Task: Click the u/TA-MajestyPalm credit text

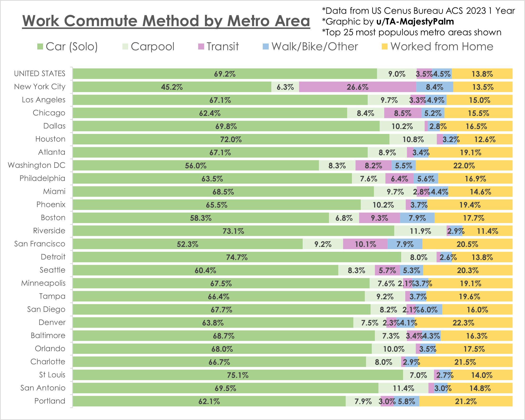Action: click(415, 22)
